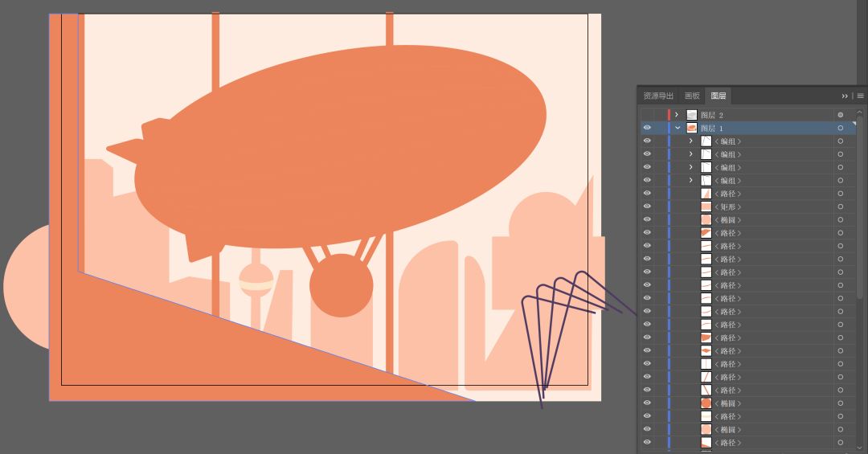
Task: Hide 图层 1 using its eye icon
Action: coord(647,129)
